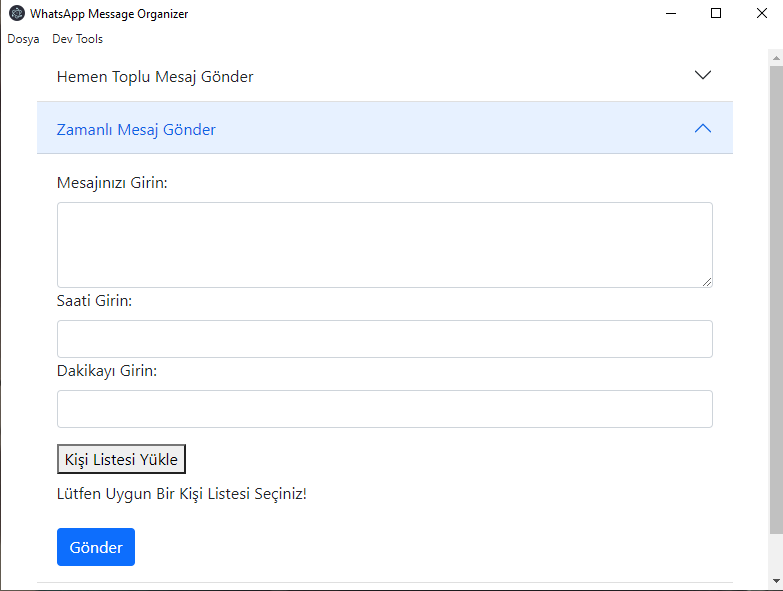Click the WhatsApp Message Organizer app icon
Image resolution: width=783 pixels, height=591 pixels.
coord(16,13)
